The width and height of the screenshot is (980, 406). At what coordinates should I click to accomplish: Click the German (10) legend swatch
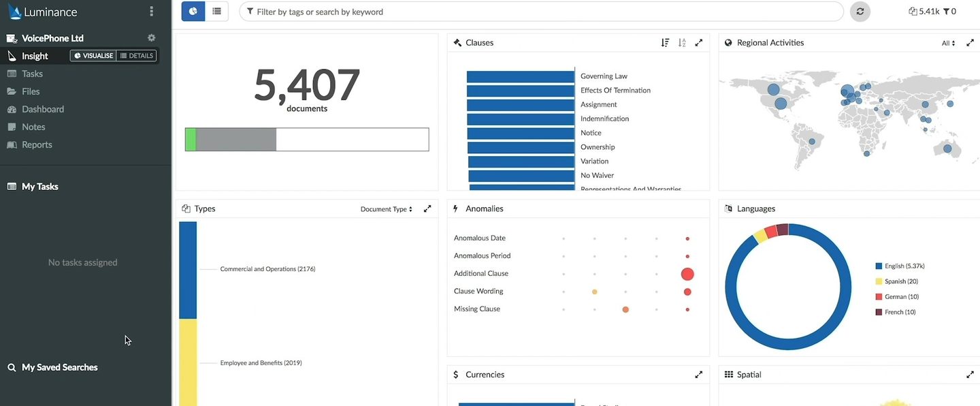(x=879, y=297)
